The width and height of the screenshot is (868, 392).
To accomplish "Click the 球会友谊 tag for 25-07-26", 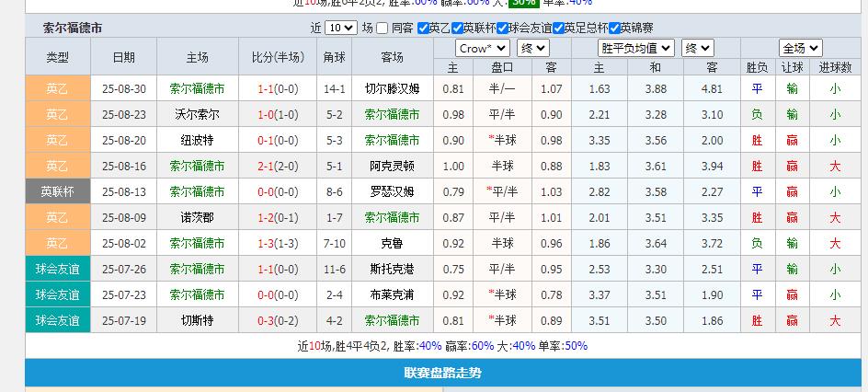I will (x=57, y=270).
